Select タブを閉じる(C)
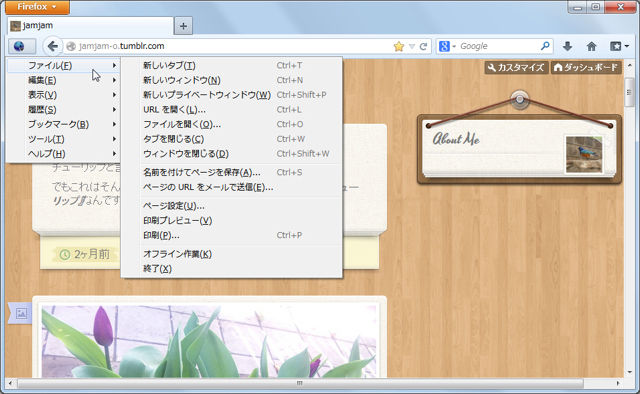Screen dimensions: 640x394 click(x=231, y=139)
